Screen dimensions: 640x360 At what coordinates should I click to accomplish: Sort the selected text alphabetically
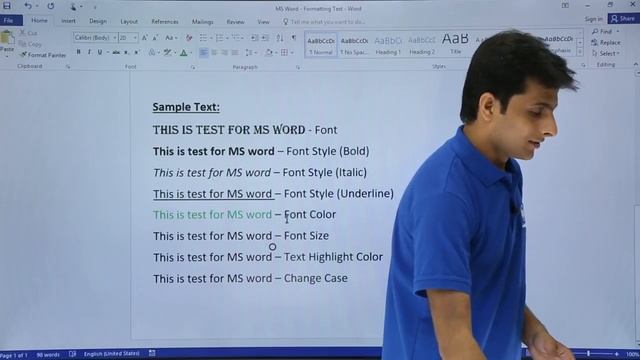(280, 38)
